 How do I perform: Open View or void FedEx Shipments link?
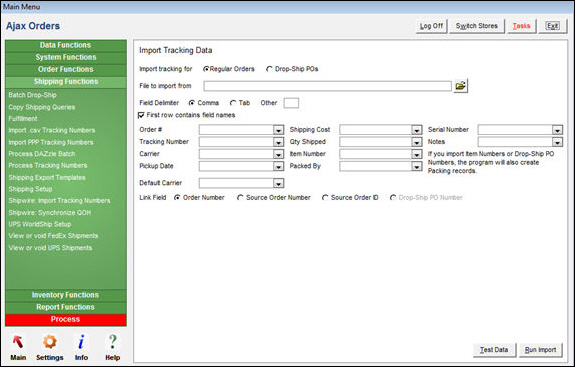(x=54, y=236)
